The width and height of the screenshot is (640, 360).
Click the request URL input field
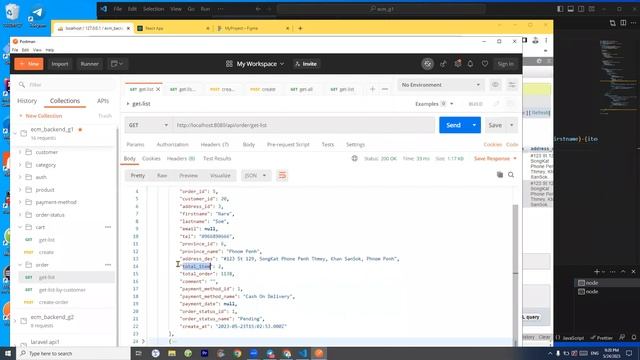click(x=304, y=125)
